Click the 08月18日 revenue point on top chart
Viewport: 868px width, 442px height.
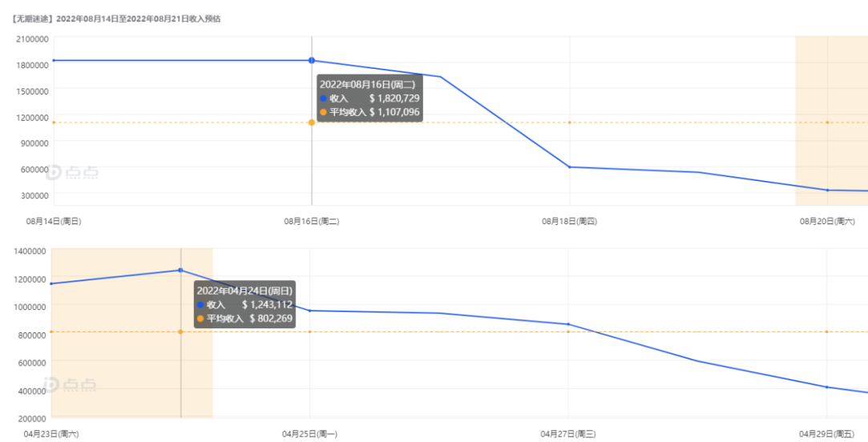coord(570,167)
